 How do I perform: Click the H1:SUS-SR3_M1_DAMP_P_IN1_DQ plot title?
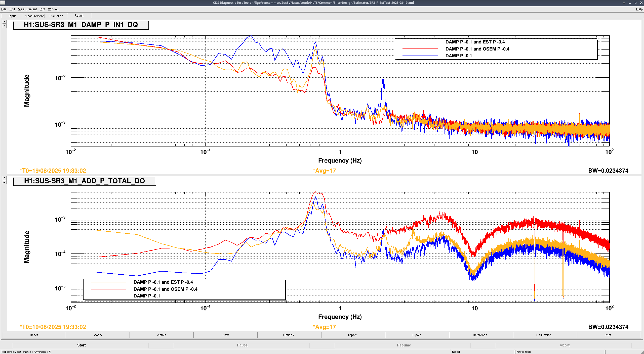coord(81,25)
